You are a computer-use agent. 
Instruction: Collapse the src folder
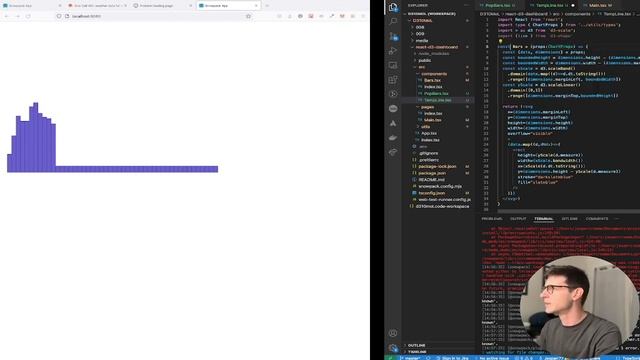pyautogui.click(x=437, y=67)
